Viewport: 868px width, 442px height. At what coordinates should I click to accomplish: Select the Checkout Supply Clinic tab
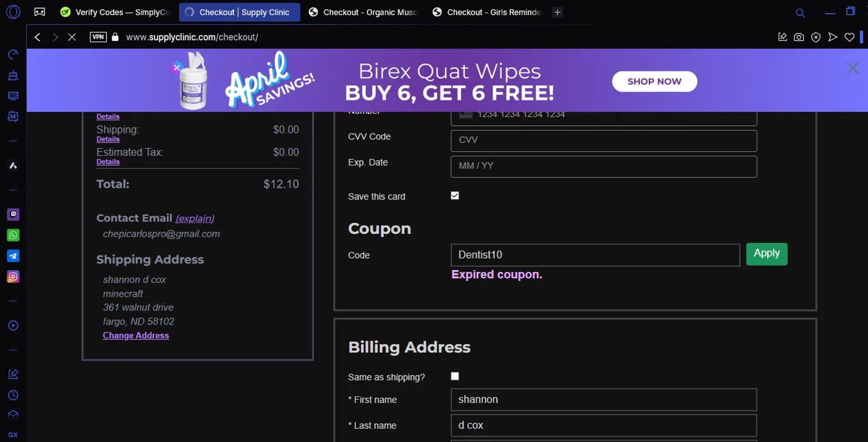tap(240, 12)
